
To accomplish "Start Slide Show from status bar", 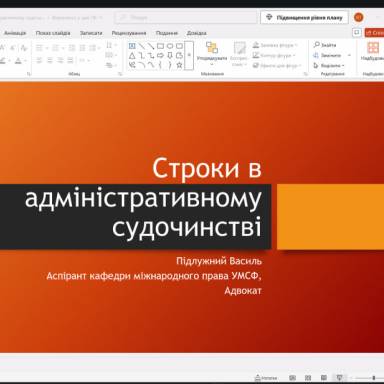I will tap(339, 378).
